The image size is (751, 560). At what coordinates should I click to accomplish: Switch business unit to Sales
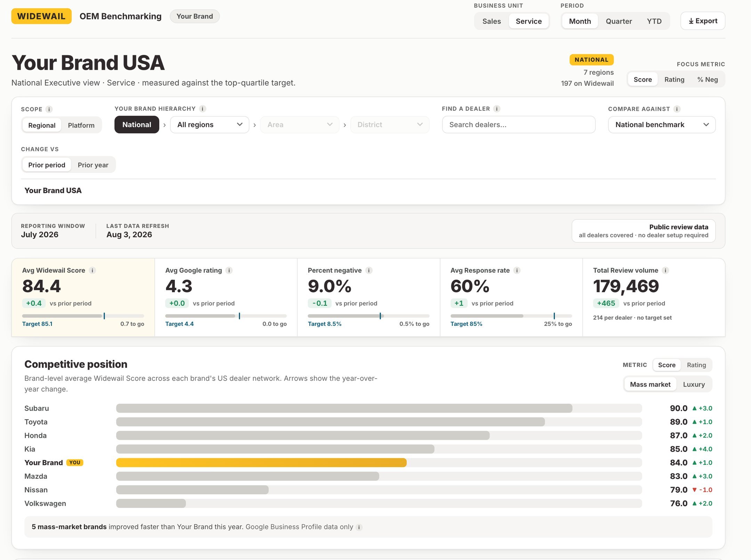click(492, 21)
